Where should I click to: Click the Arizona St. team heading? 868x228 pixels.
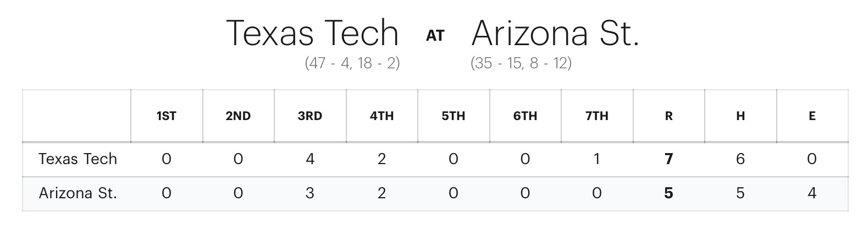click(555, 33)
